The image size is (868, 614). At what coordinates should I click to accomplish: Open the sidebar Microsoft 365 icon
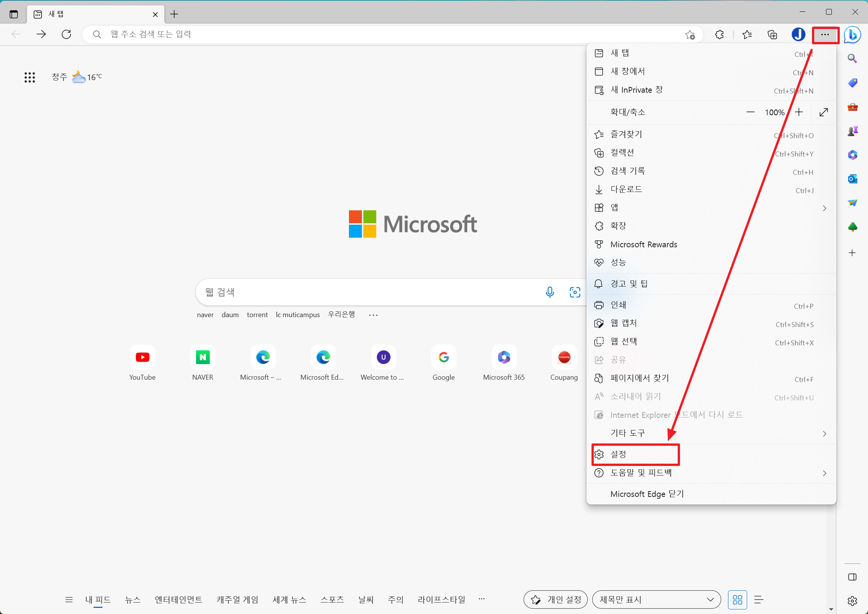coord(852,155)
